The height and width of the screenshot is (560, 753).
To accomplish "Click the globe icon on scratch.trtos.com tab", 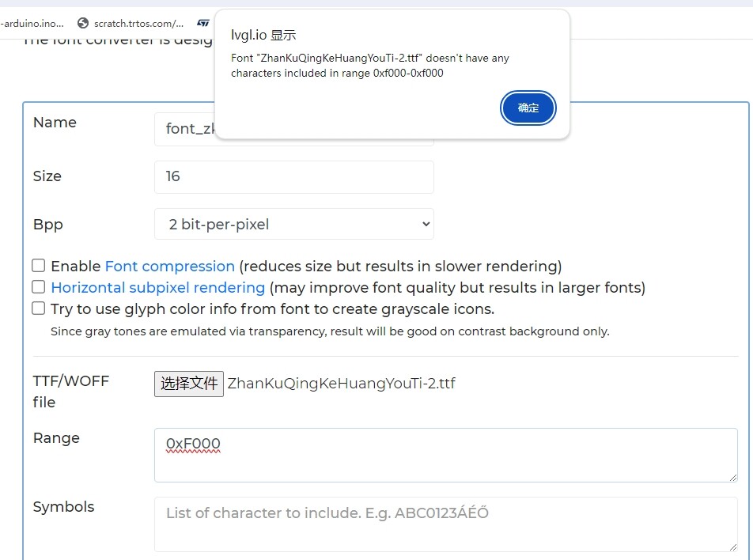I will click(82, 23).
